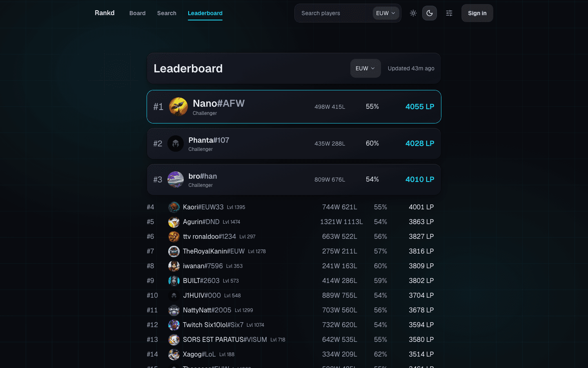Open Kaori#EUW33 profile name
Screen dimensions: 588x368
203,207
